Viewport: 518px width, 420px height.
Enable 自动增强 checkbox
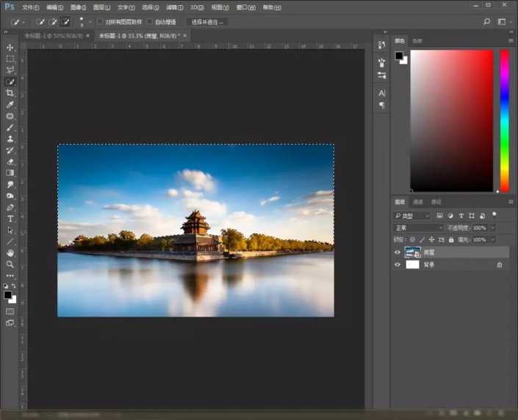click(x=151, y=22)
